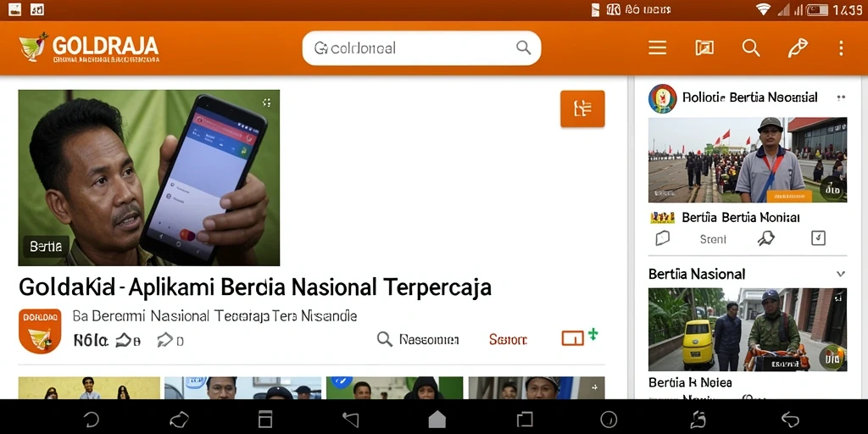868x434 pixels.
Task: Click the orange app badge below the headline
Action: click(40, 331)
